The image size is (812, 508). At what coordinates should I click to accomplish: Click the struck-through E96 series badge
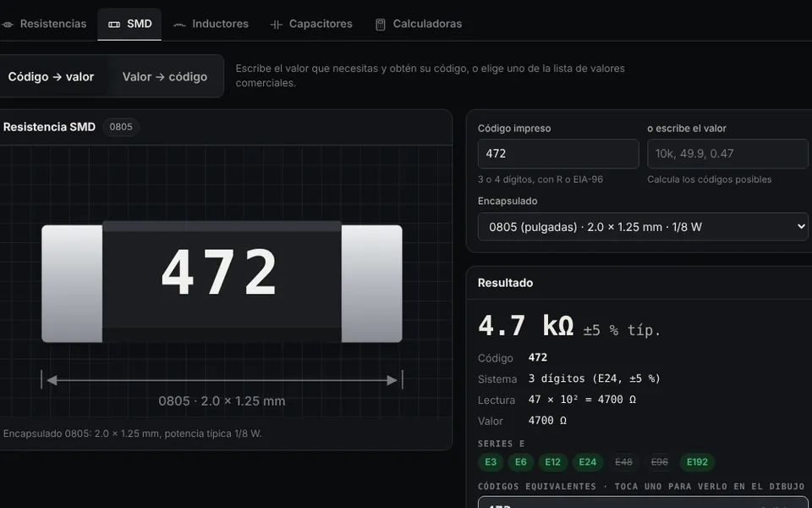(659, 462)
